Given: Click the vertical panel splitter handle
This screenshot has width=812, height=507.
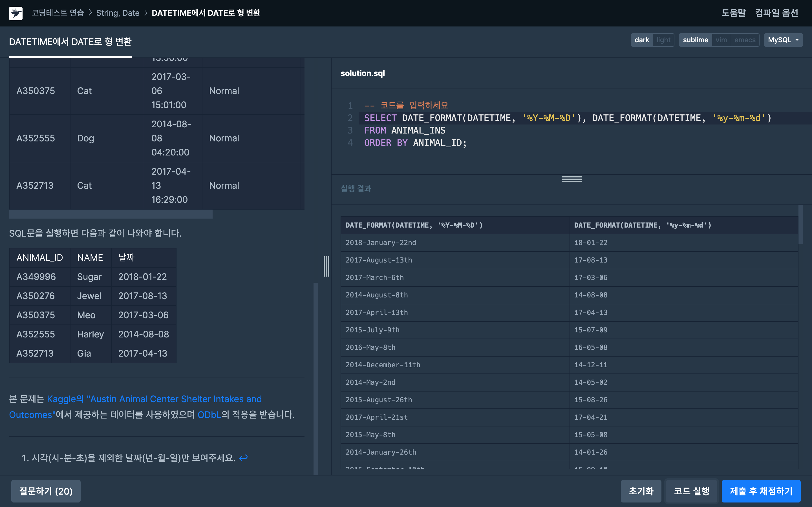Looking at the screenshot, I should tap(326, 266).
